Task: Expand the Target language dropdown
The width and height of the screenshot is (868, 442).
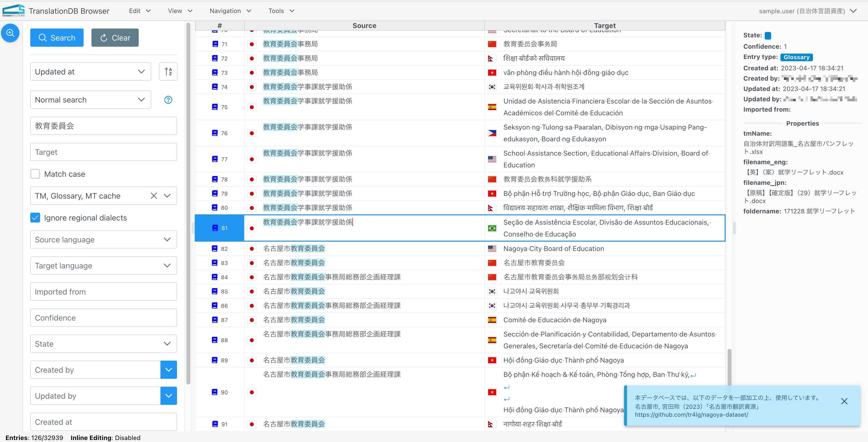Action: pos(167,265)
